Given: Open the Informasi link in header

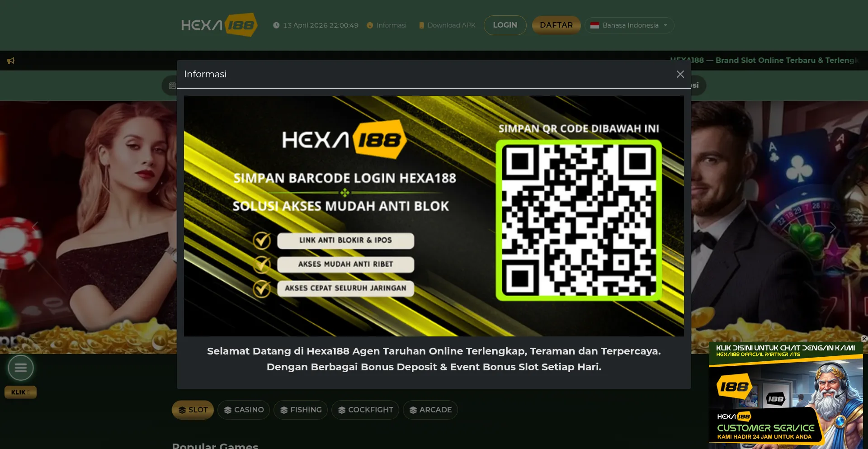Looking at the screenshot, I should tap(391, 25).
